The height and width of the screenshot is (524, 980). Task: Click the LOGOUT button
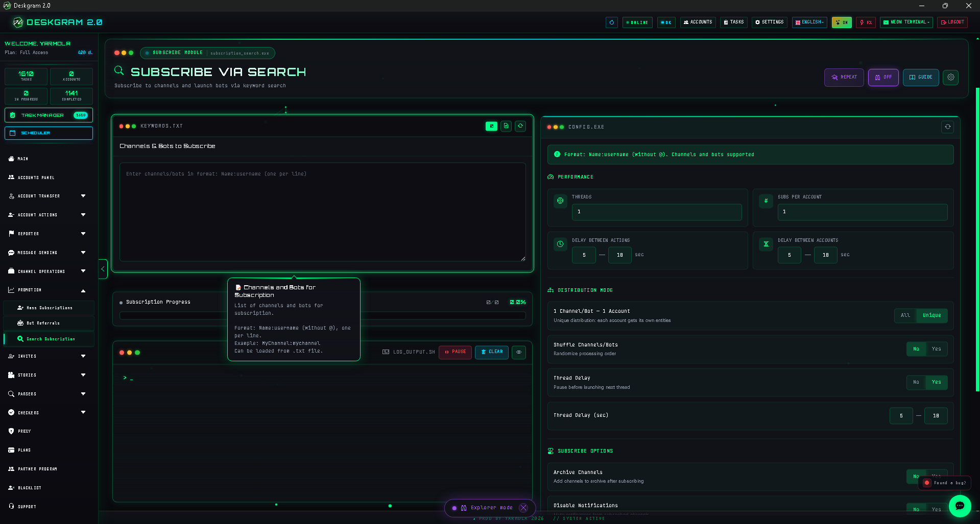[952, 22]
